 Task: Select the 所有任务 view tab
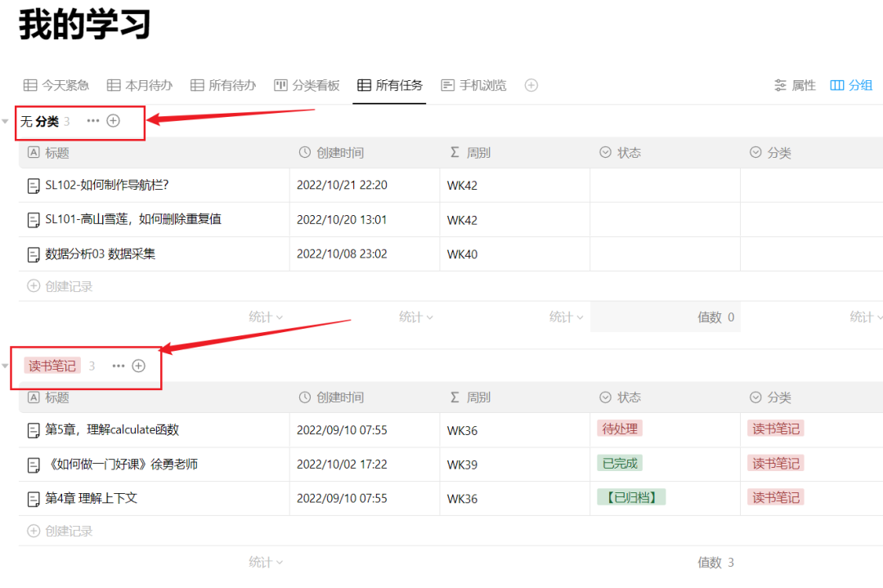point(390,85)
